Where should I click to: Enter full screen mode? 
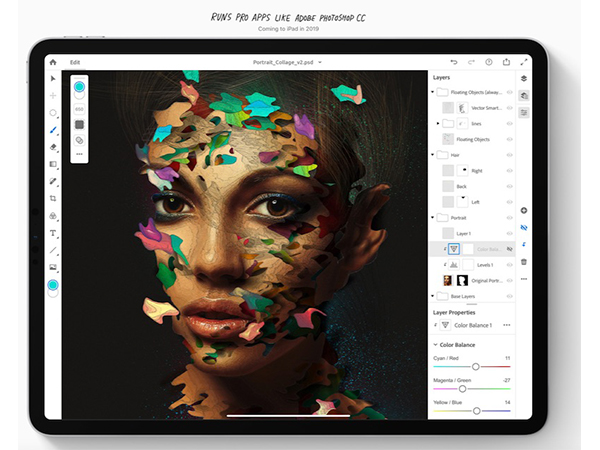point(524,62)
